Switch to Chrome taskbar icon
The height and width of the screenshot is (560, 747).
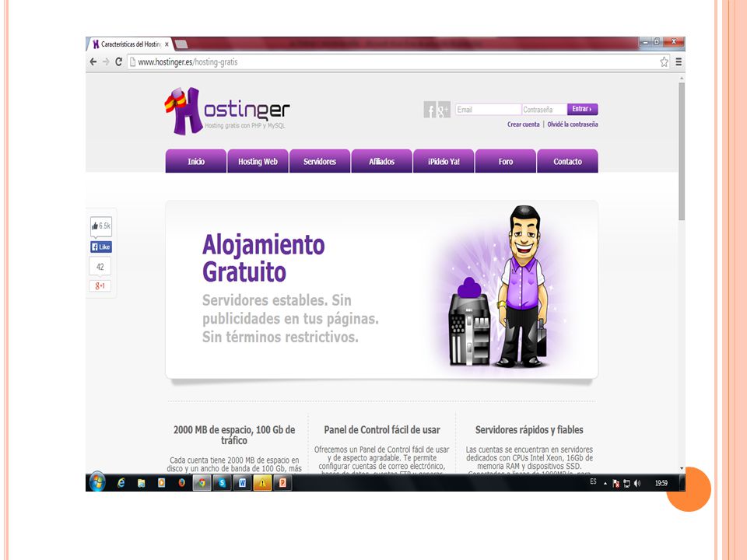(202, 483)
